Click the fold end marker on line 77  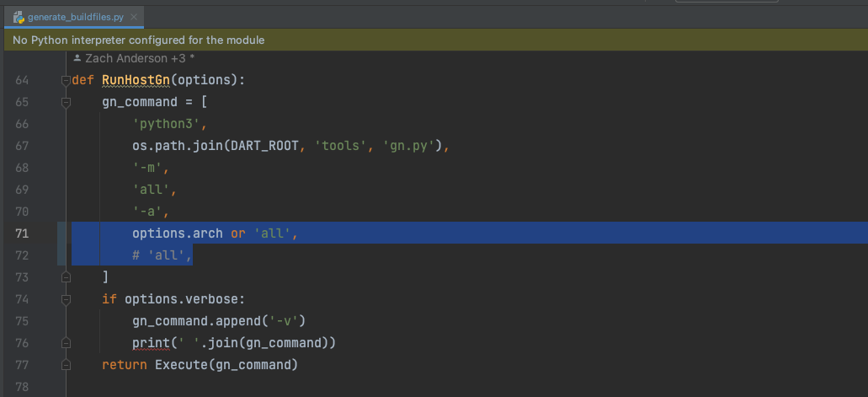tap(66, 365)
